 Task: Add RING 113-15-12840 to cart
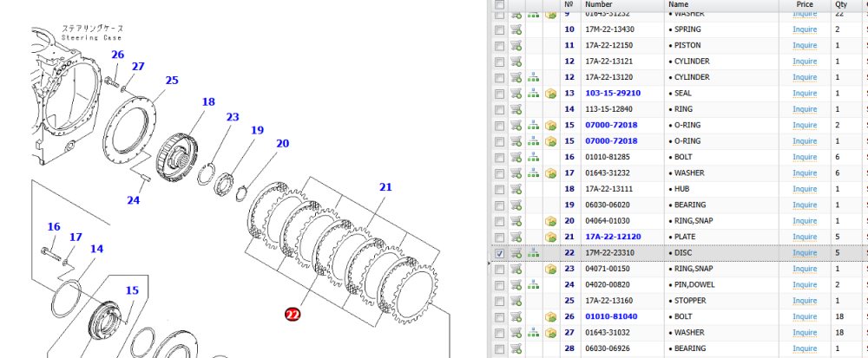(516, 109)
